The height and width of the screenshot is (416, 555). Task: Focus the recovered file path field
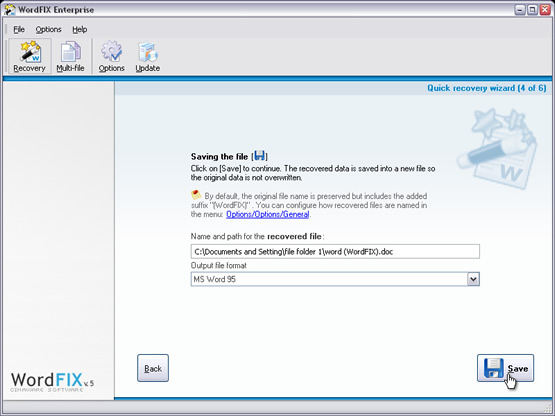(x=335, y=251)
